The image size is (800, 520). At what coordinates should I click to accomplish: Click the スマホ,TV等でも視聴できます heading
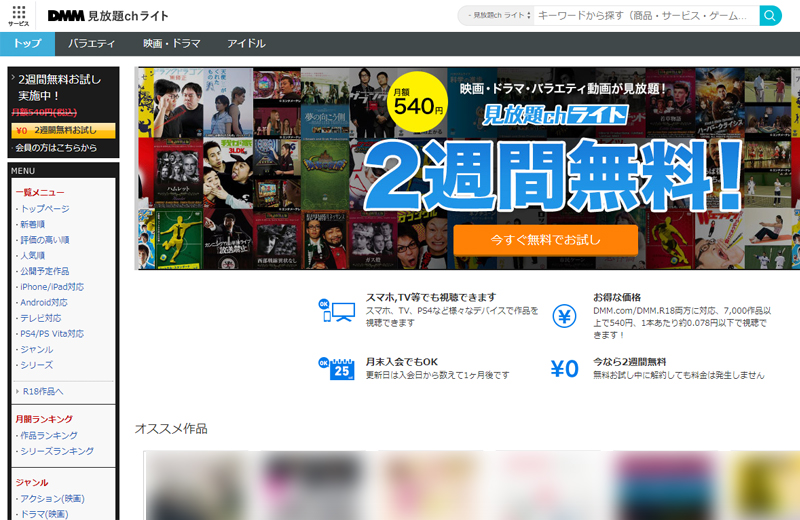tap(431, 297)
